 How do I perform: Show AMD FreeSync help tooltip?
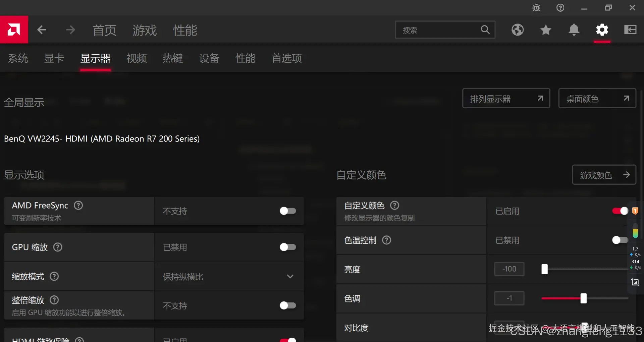pos(78,205)
